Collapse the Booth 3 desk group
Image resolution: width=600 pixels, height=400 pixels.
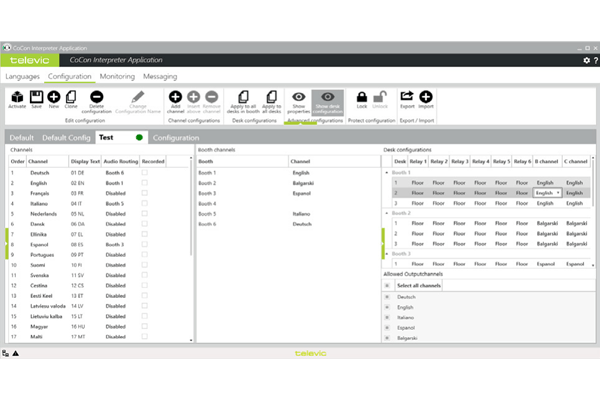click(x=386, y=254)
